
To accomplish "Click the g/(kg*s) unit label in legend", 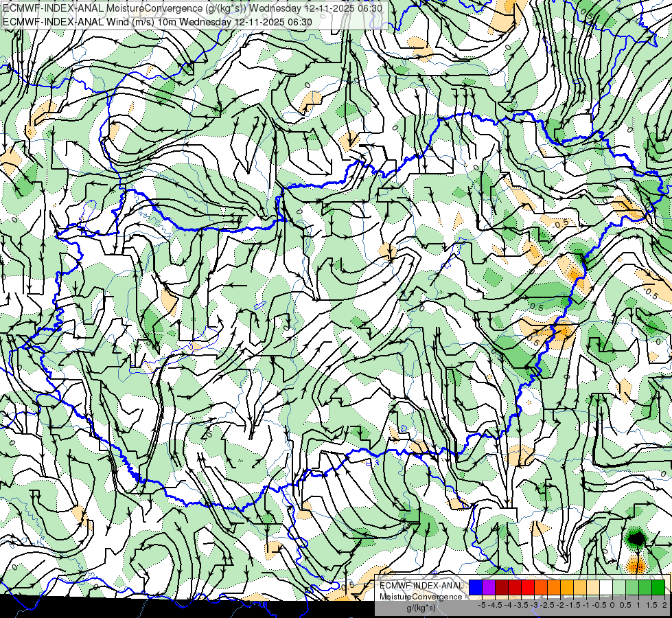I will (x=421, y=608).
